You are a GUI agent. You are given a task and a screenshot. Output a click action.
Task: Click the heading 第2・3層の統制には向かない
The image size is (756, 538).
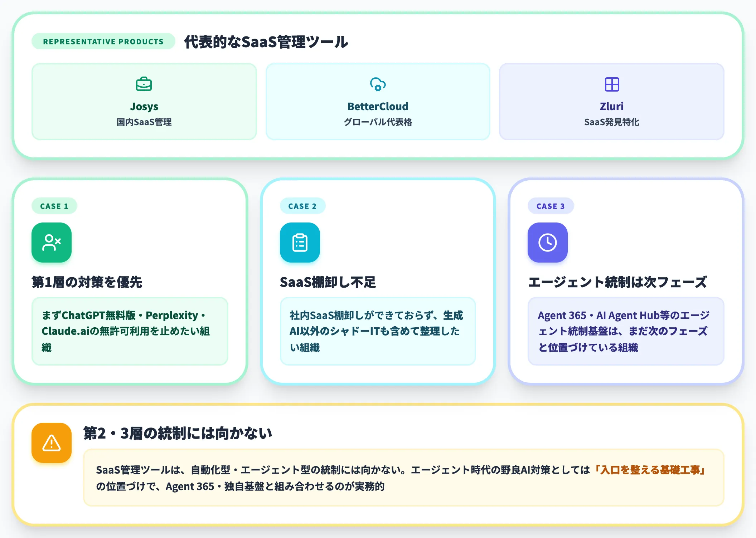click(x=178, y=433)
